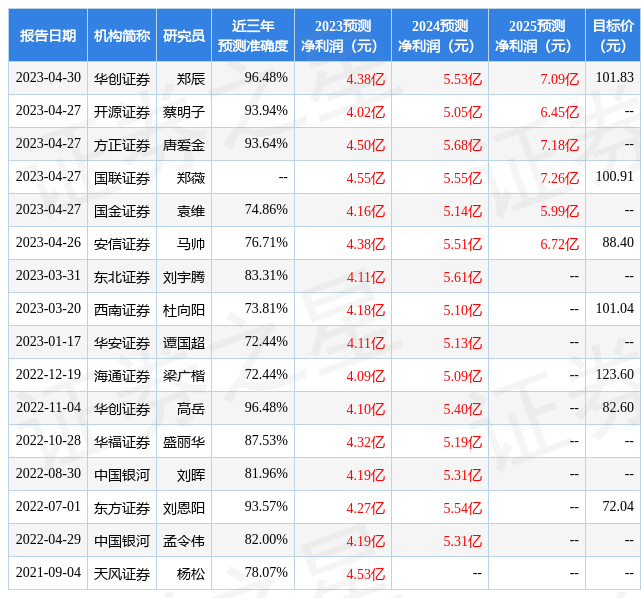Select researcher 郑辰
The height and width of the screenshot is (598, 641).
click(x=191, y=78)
